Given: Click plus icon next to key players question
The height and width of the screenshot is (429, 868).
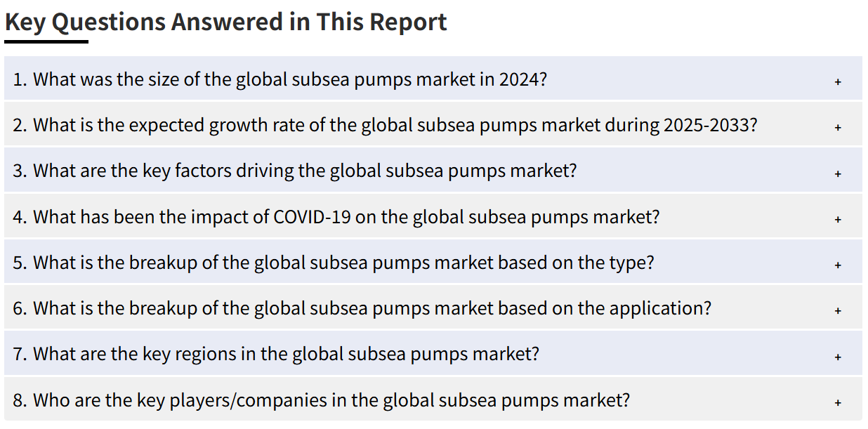Looking at the screenshot, I should [838, 403].
